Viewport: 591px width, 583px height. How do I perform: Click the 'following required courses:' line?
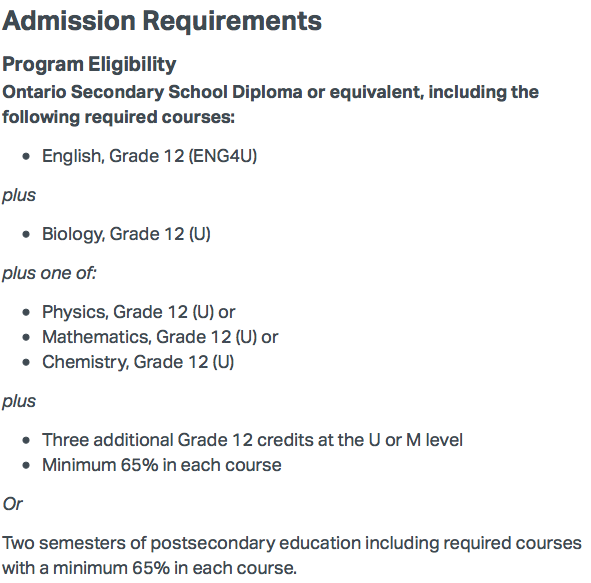tap(118, 118)
